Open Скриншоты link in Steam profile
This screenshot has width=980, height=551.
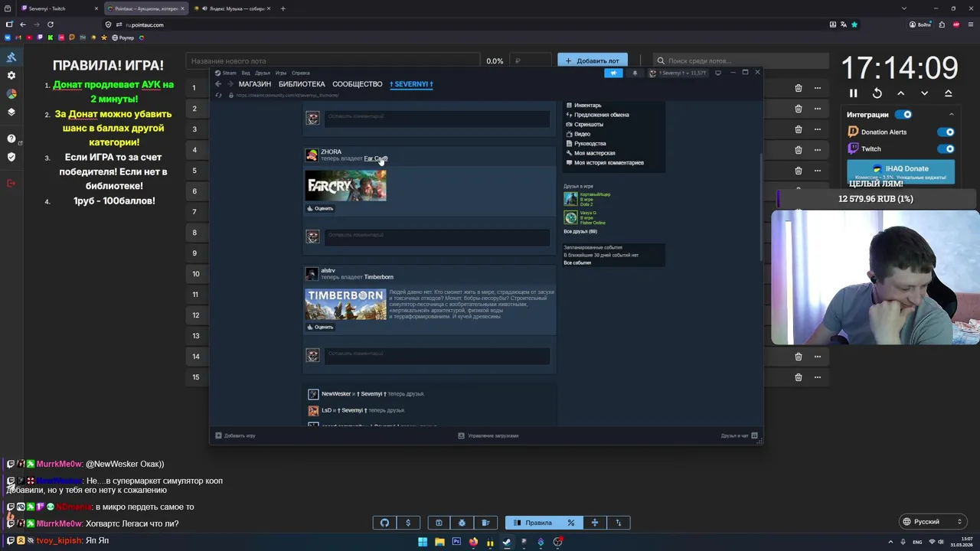pyautogui.click(x=589, y=124)
